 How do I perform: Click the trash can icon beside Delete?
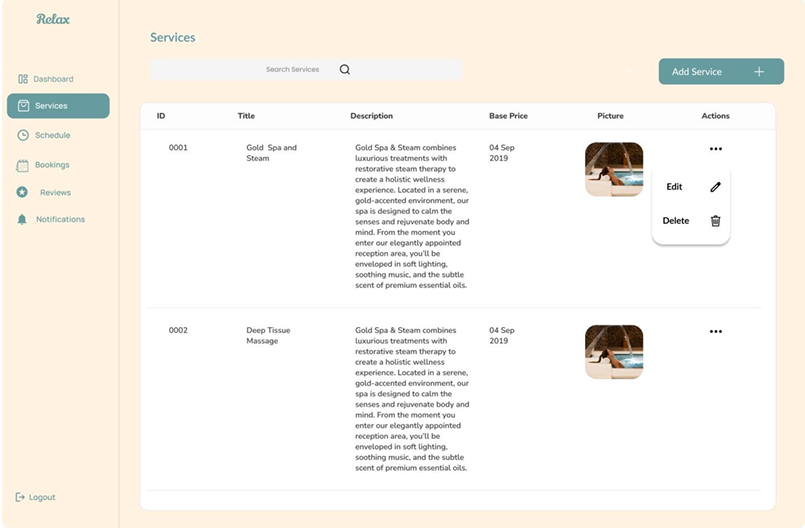715,221
